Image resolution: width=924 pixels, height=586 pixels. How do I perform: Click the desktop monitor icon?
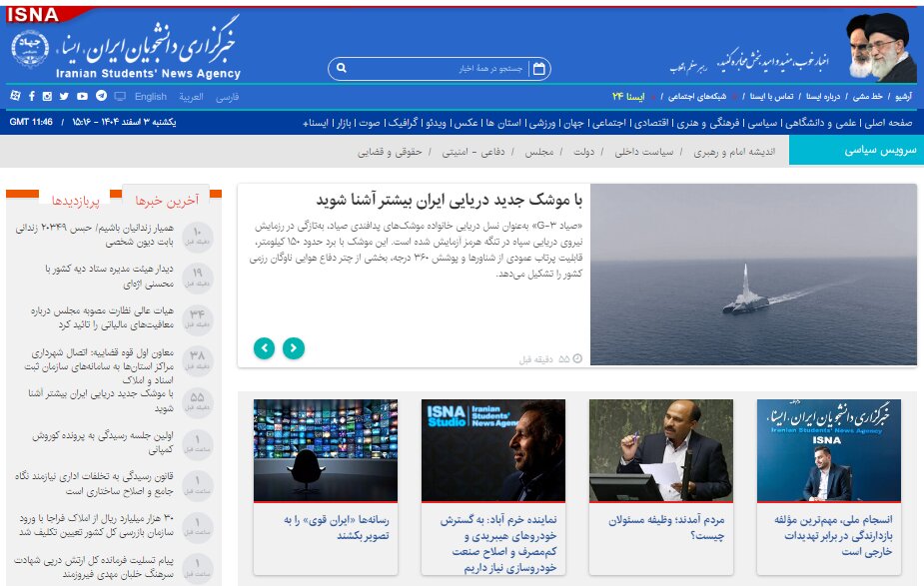coord(120,97)
